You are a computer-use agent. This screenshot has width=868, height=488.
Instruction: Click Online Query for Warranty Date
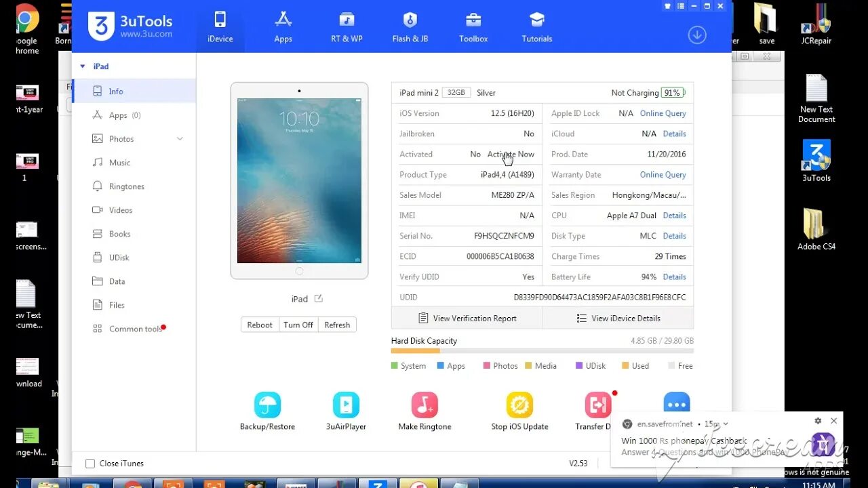[663, 174]
